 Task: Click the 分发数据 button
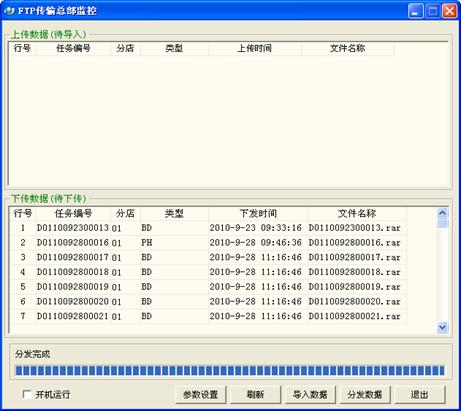click(365, 395)
